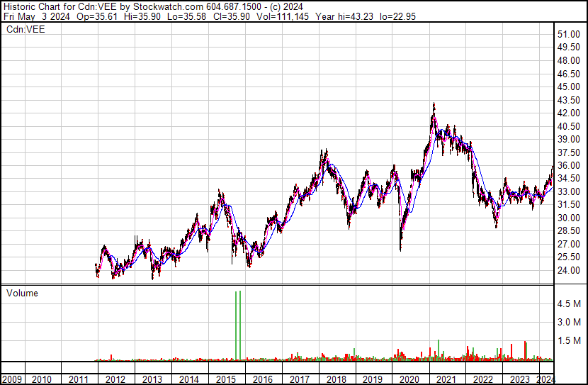Image resolution: width=588 pixels, height=385 pixels.
Task: Click the Volume panel label
Action: tap(22, 293)
